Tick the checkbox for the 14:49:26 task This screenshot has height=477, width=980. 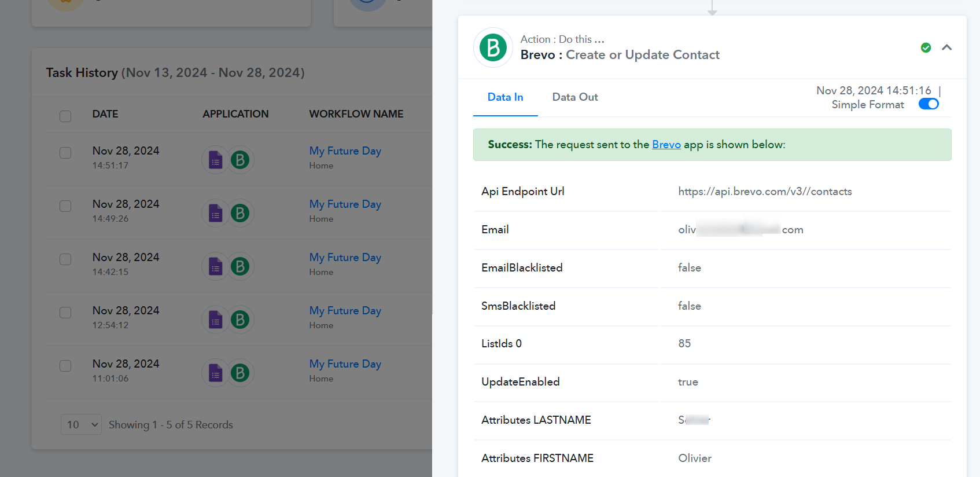pyautogui.click(x=65, y=206)
